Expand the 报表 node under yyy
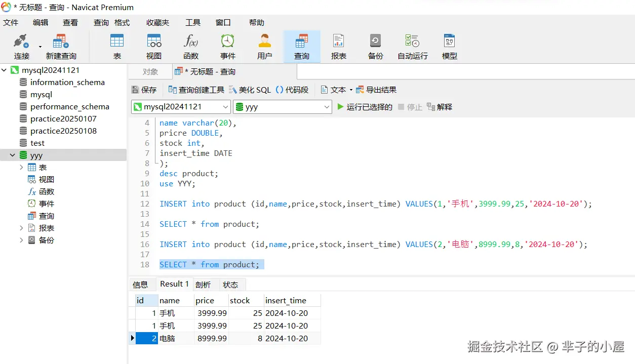Viewport: 635px width, 364px height. pos(21,228)
